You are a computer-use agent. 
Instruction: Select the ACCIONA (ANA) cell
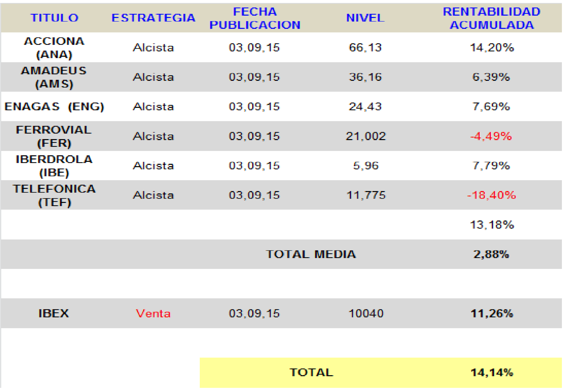(x=54, y=48)
